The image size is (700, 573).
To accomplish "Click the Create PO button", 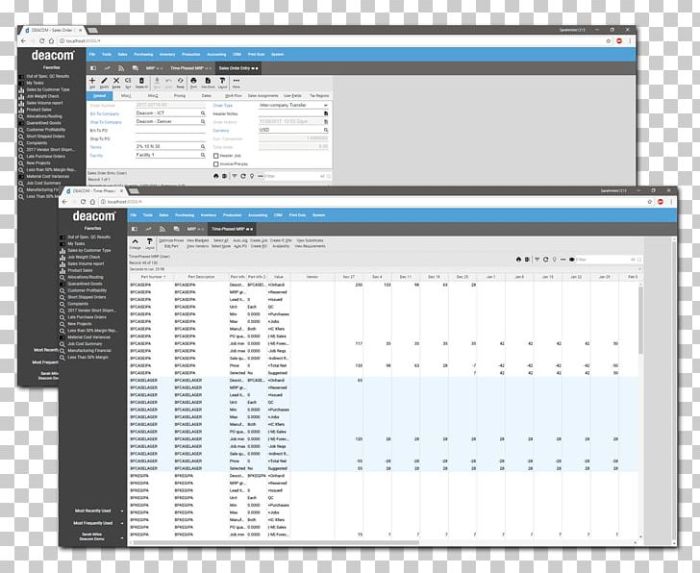I will click(259, 246).
